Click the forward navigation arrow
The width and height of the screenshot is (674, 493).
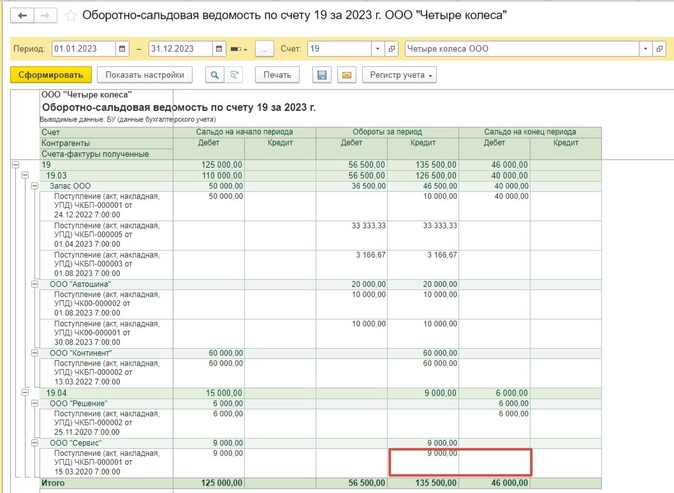coord(46,16)
